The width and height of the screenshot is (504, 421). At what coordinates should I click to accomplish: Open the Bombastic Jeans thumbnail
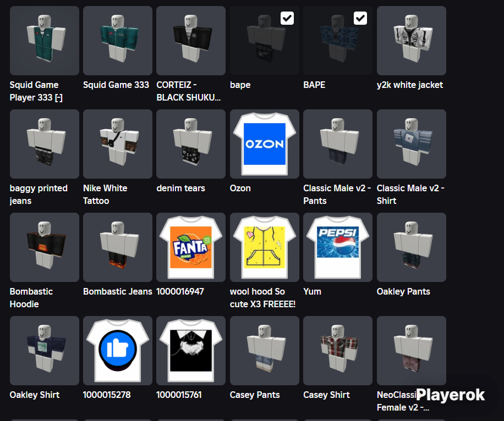[118, 247]
